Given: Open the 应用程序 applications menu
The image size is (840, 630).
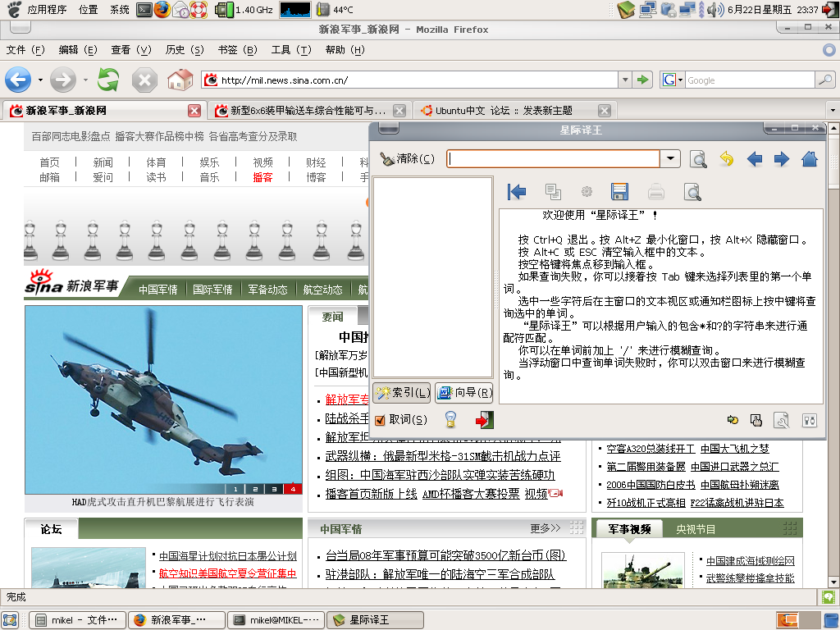Looking at the screenshot, I should [47, 10].
